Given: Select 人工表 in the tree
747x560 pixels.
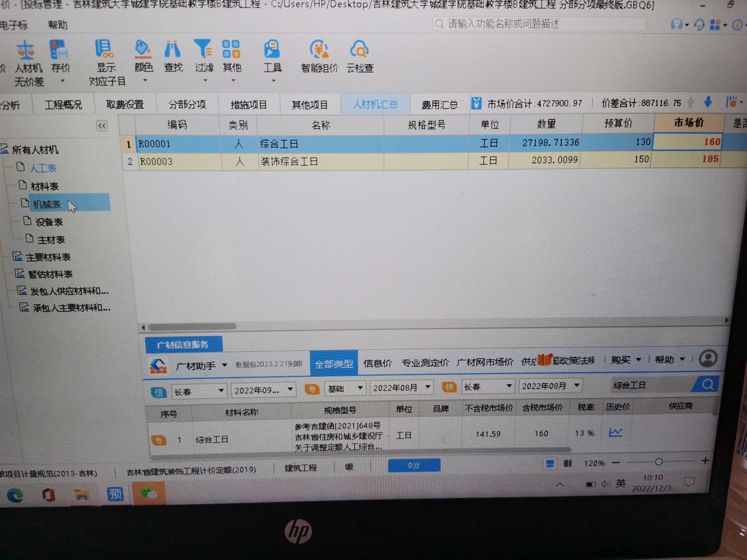Looking at the screenshot, I should click(43, 168).
